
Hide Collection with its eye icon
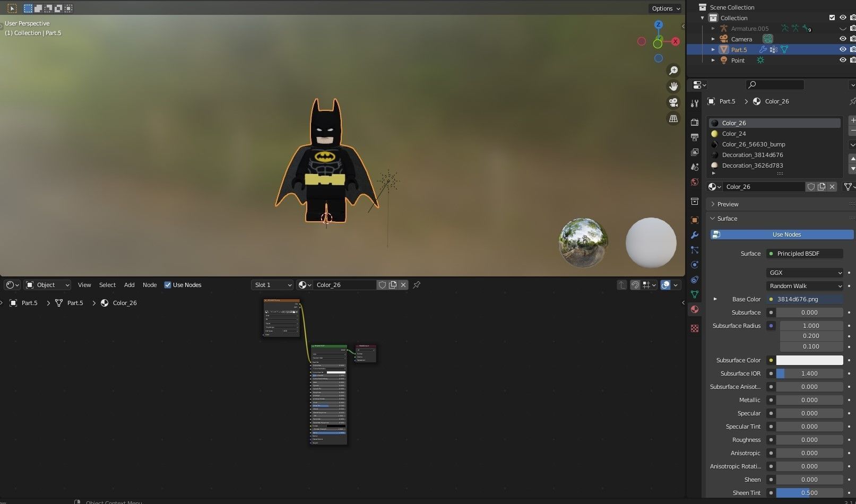[843, 18]
